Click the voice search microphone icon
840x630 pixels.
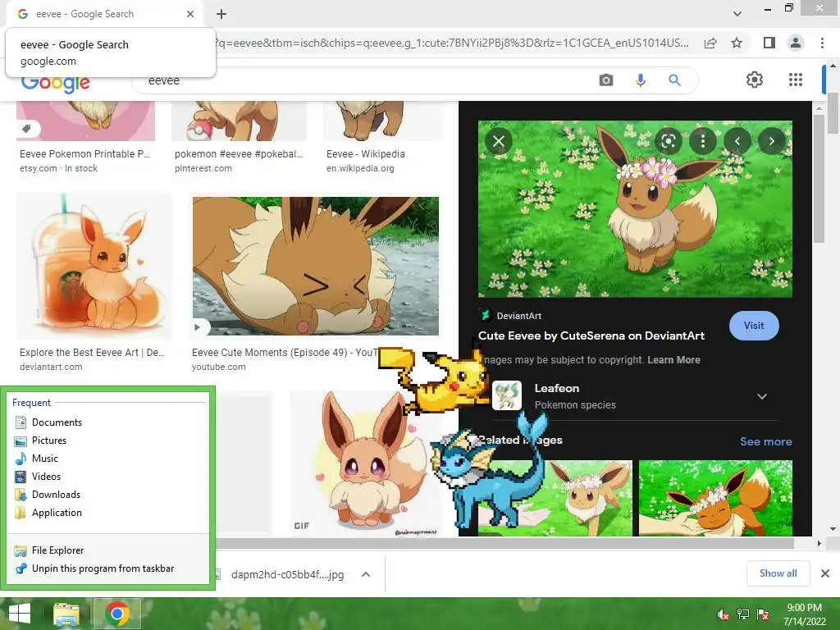point(640,80)
